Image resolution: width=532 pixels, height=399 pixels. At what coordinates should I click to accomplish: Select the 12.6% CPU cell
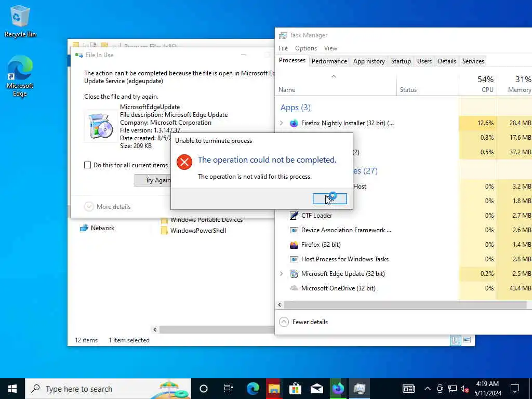tap(478, 123)
